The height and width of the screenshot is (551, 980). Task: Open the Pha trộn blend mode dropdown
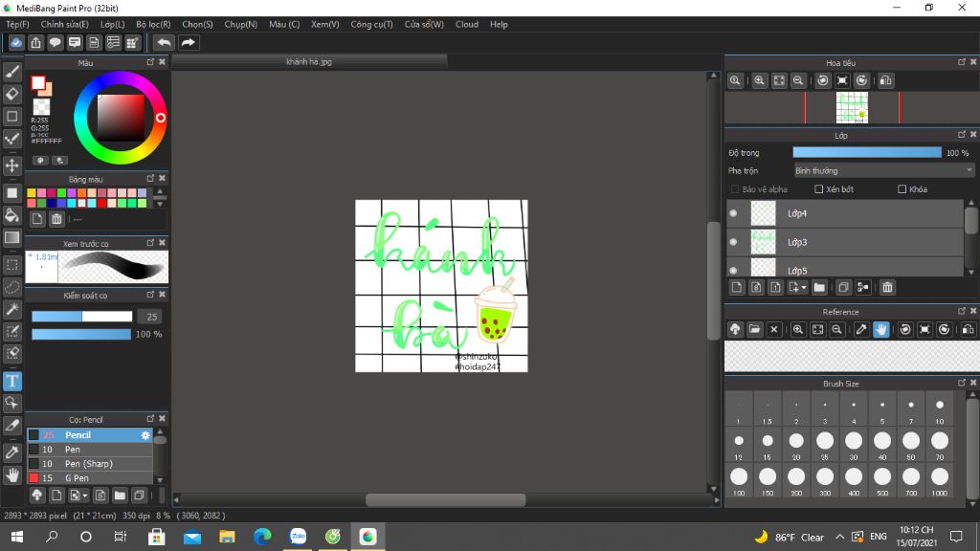click(x=883, y=170)
